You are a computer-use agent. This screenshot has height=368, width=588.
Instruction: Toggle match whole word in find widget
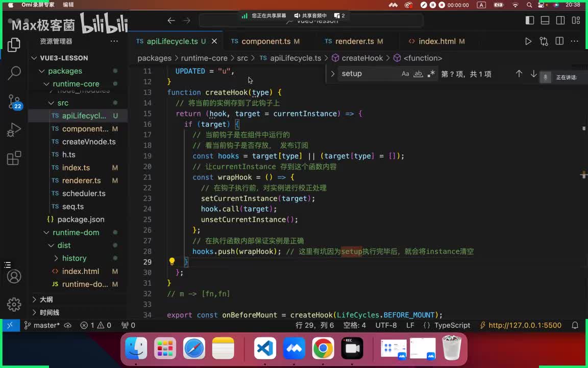pos(418,74)
